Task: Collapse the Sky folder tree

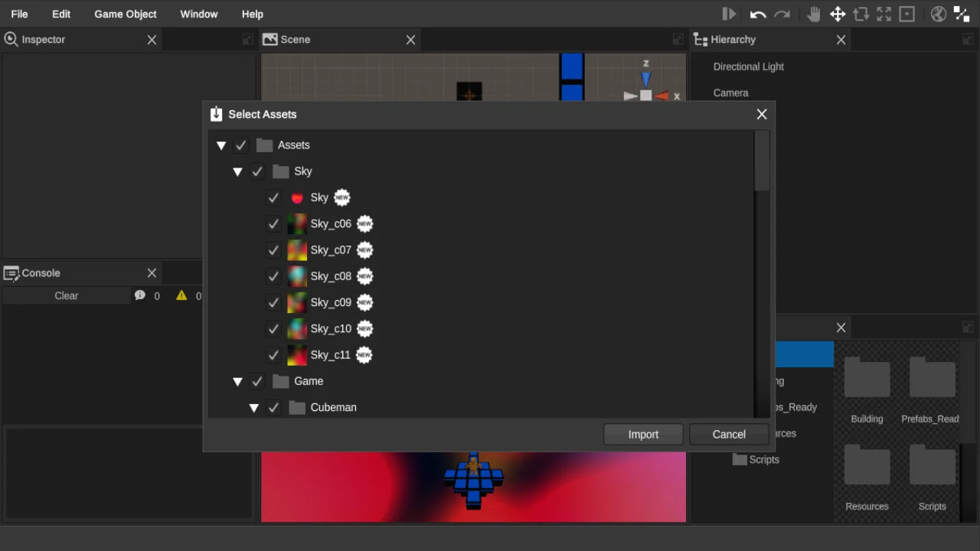Action: (237, 172)
